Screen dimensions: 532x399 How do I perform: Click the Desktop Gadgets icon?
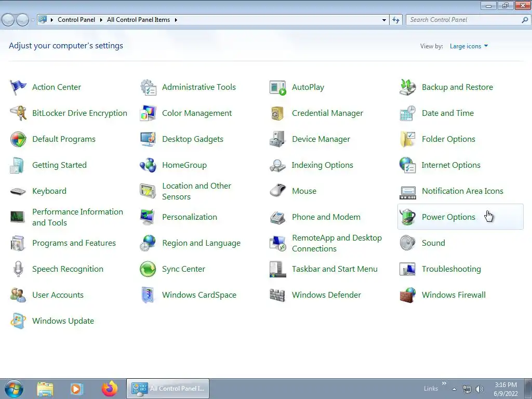click(148, 139)
